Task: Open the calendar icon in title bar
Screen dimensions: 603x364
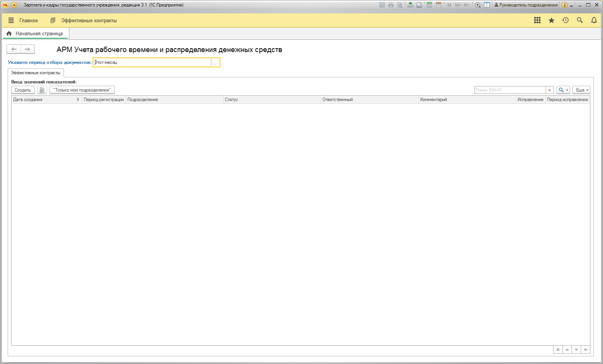Action: coord(438,5)
